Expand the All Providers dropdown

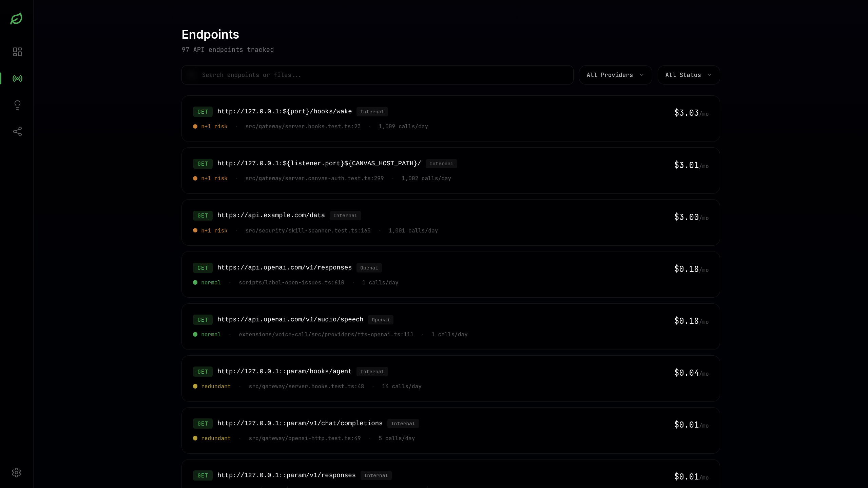615,75
